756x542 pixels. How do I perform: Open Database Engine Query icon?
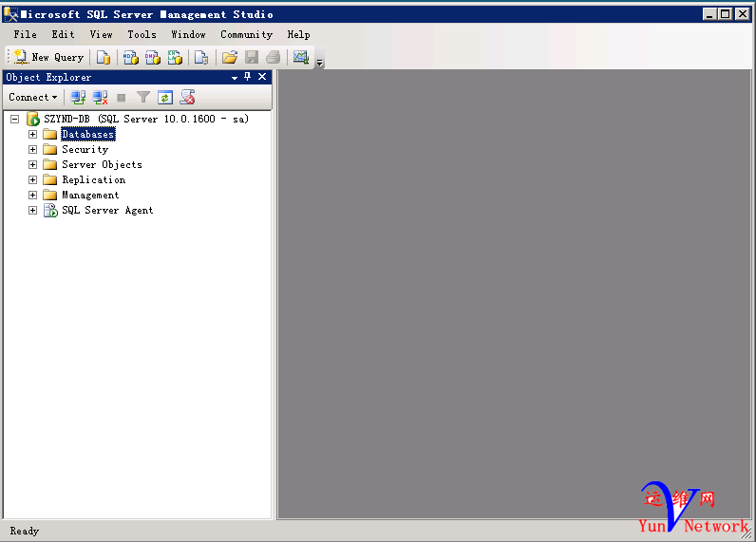point(104,57)
